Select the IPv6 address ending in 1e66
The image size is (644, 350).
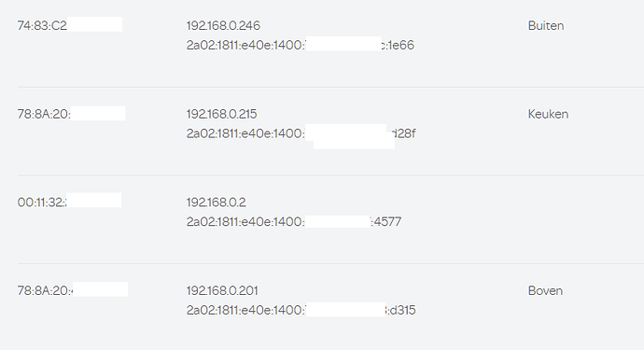point(301,45)
